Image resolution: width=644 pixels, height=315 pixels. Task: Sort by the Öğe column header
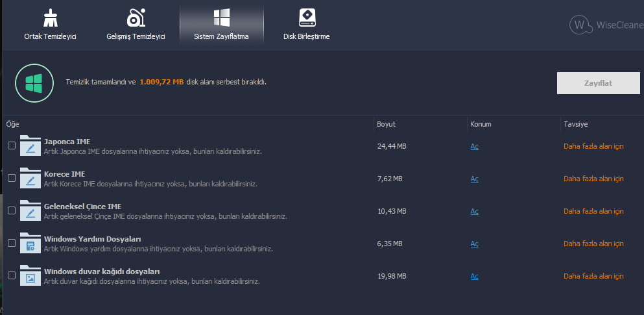pos(13,124)
